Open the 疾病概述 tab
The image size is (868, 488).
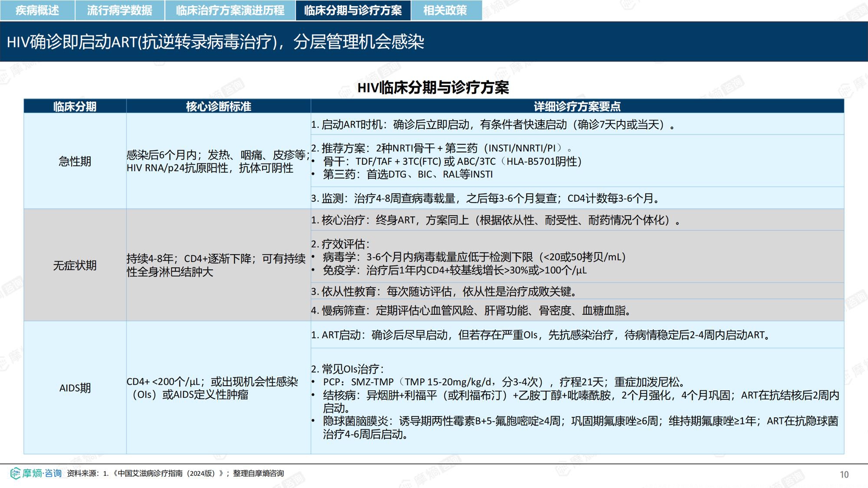[37, 10]
